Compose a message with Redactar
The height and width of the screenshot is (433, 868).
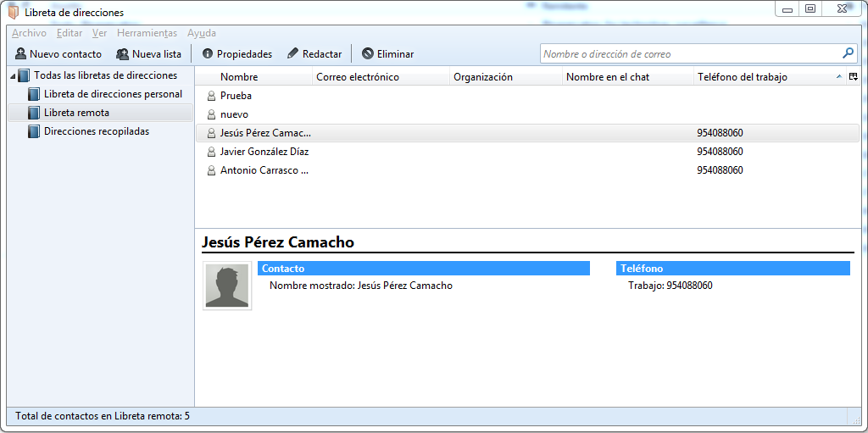tap(314, 54)
